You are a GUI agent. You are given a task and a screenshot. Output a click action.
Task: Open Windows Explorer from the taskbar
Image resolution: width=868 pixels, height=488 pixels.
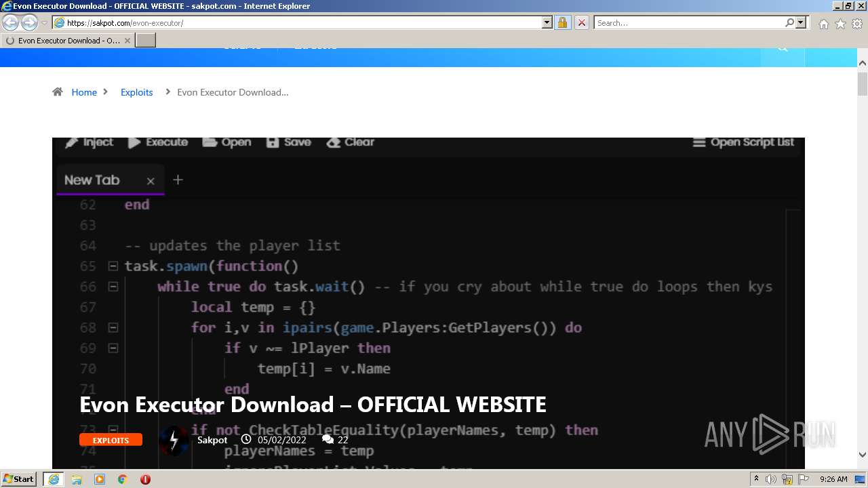tap(77, 479)
